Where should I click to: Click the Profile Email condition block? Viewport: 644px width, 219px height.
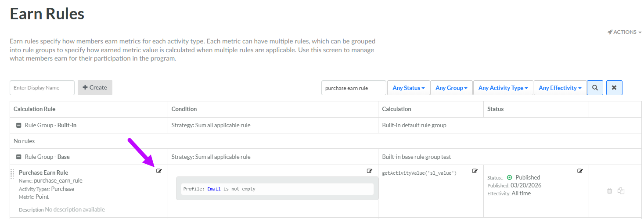pyautogui.click(x=277, y=189)
